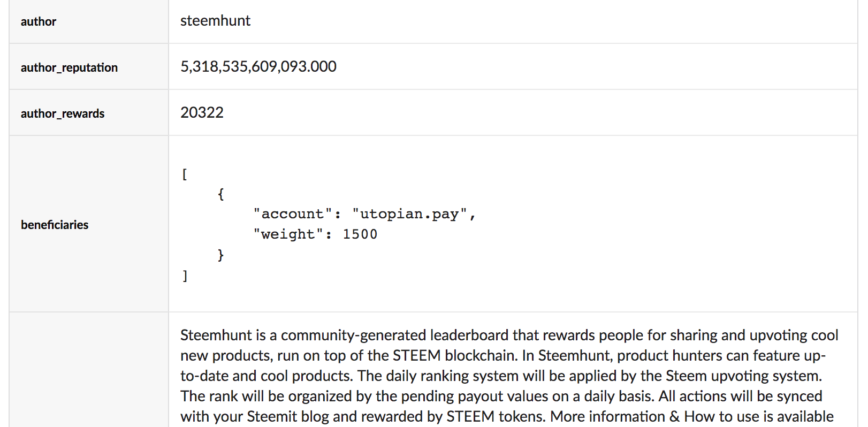Select the "steemhunt" author value
Image resolution: width=868 pixels, height=427 pixels.
[215, 21]
